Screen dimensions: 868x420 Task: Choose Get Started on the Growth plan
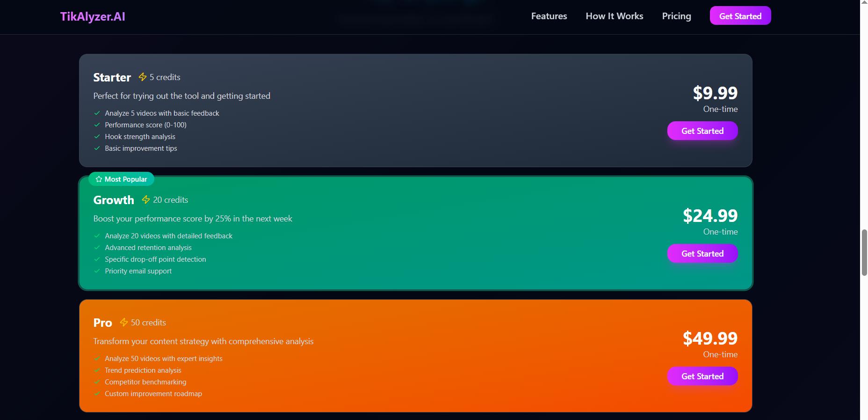702,253
